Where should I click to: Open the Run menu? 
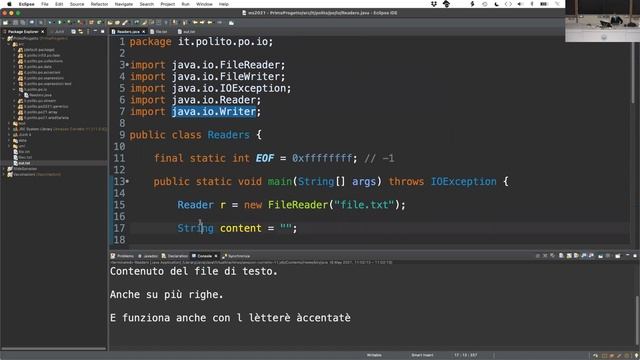click(x=185, y=4)
